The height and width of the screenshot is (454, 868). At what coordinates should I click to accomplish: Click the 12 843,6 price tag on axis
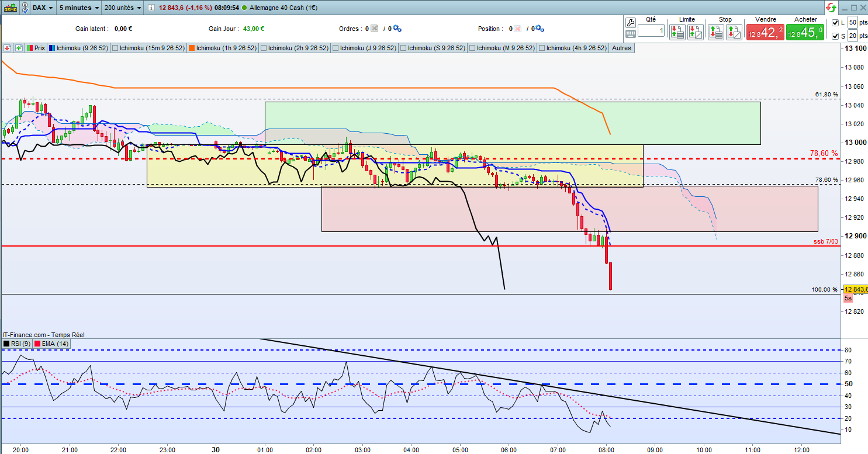click(855, 289)
